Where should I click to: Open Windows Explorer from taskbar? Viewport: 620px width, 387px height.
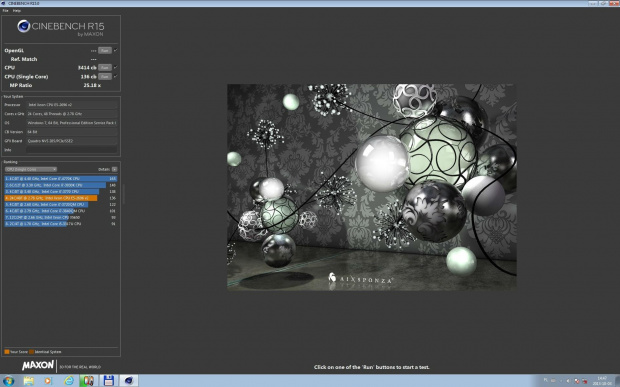pos(28,381)
